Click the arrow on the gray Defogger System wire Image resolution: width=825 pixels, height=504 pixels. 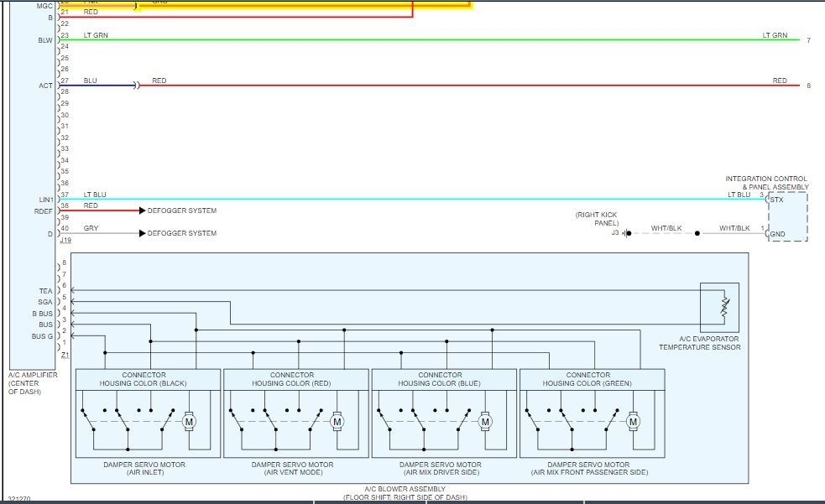coord(142,233)
